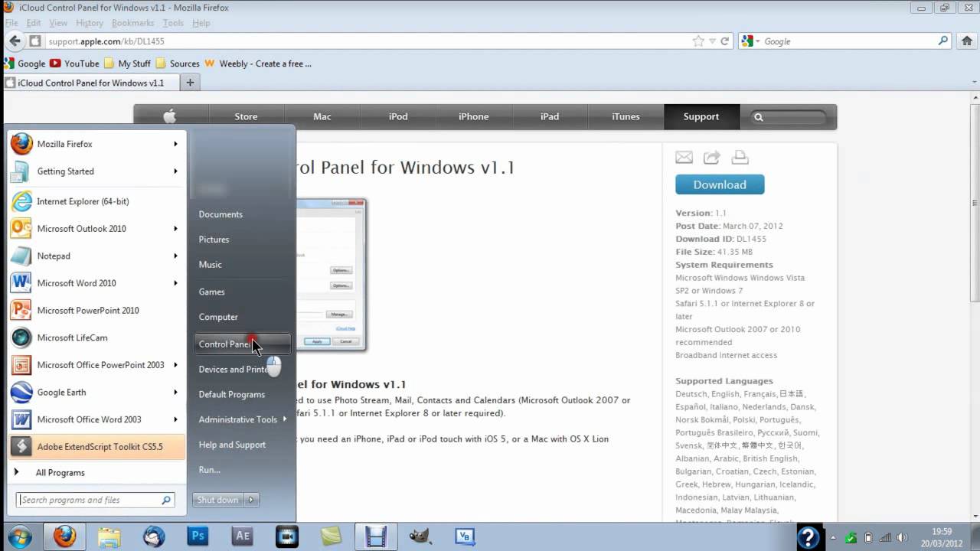Screen dimensions: 980x551
Task: Click the magnifier in the Google search box
Action: 943,41
